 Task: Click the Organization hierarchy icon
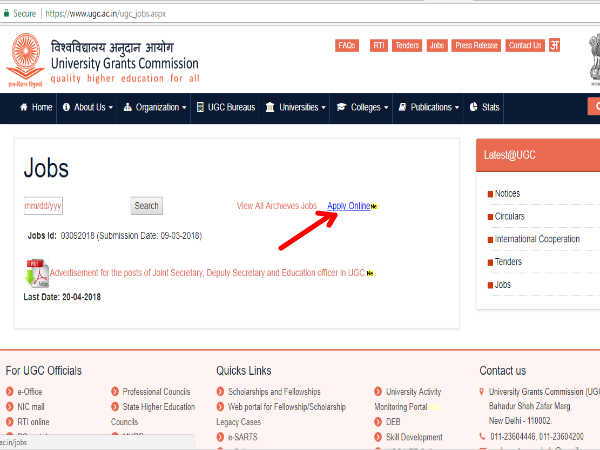(x=128, y=108)
